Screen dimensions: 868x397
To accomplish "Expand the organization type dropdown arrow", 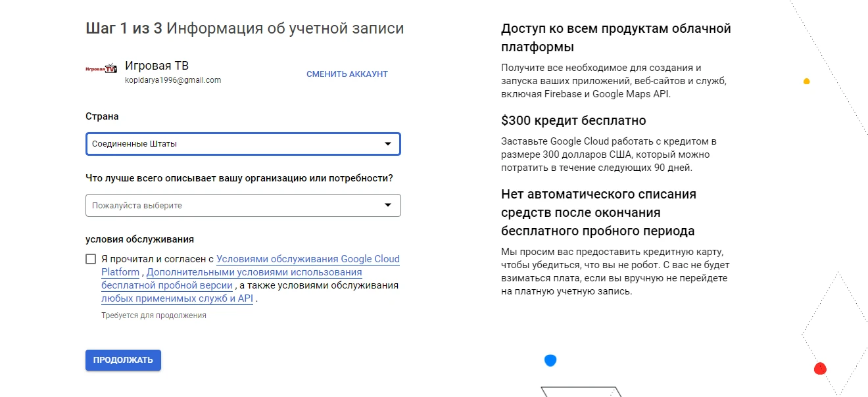I will [388, 205].
